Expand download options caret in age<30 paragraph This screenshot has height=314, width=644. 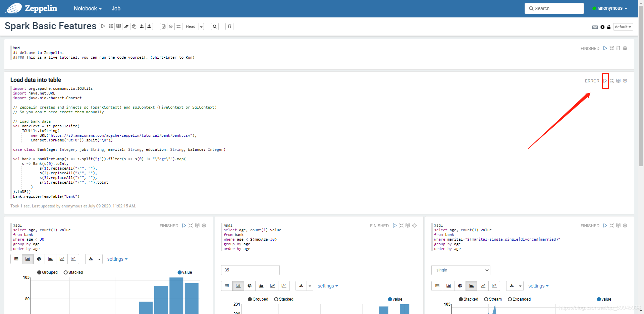click(99, 259)
